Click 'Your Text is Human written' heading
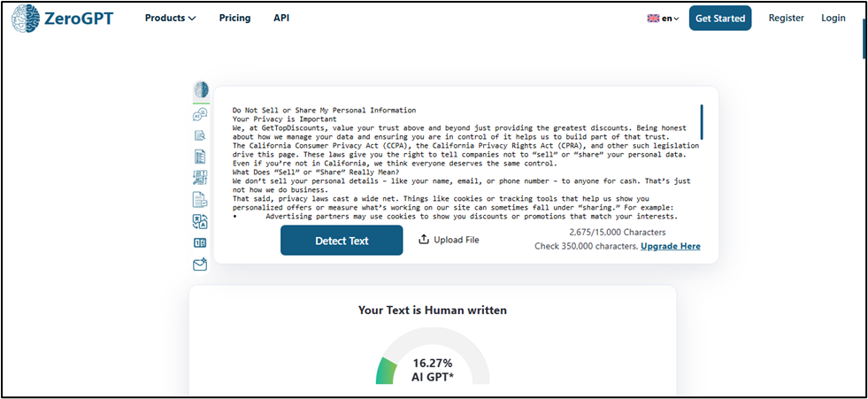868x399 pixels. [x=433, y=310]
